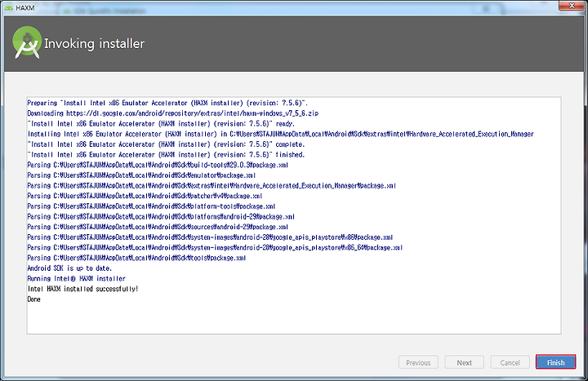The width and height of the screenshot is (588, 381).
Task: Click the 'Running Intel® HAXM installer' line
Action: tap(77, 279)
